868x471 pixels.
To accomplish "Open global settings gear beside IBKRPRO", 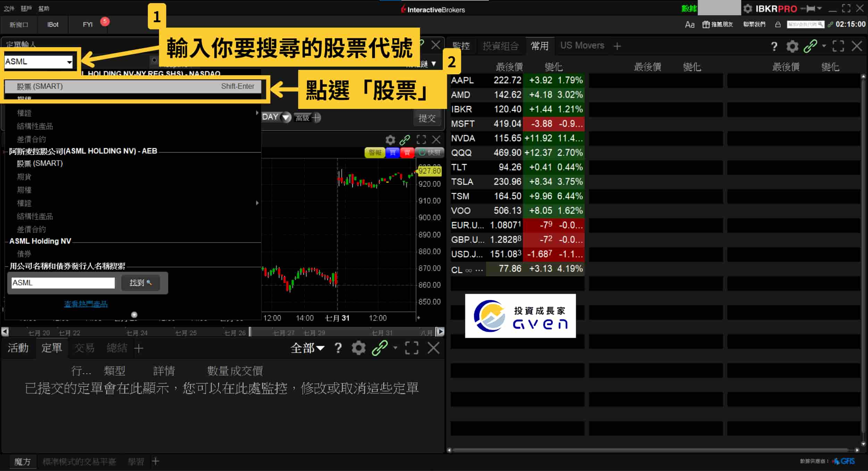I will tap(748, 9).
